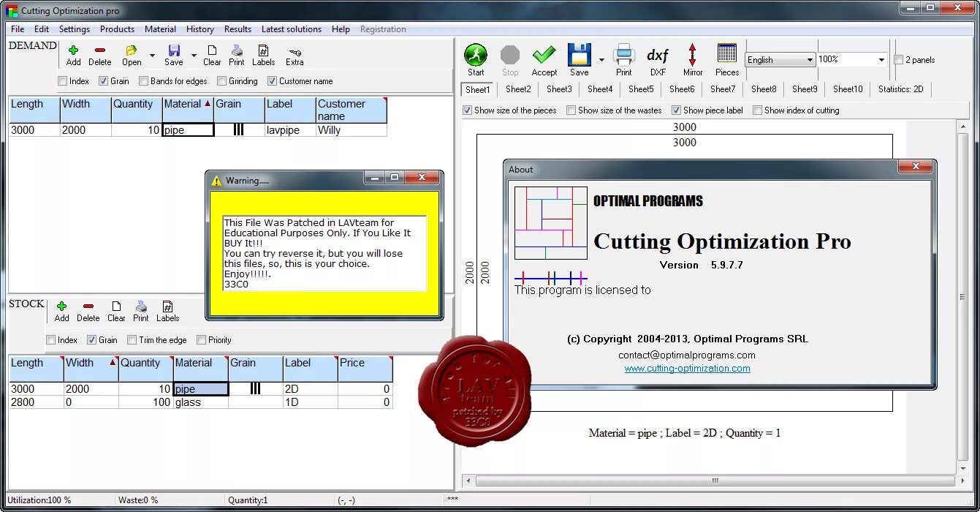Click the Demand Print icon

(237, 50)
